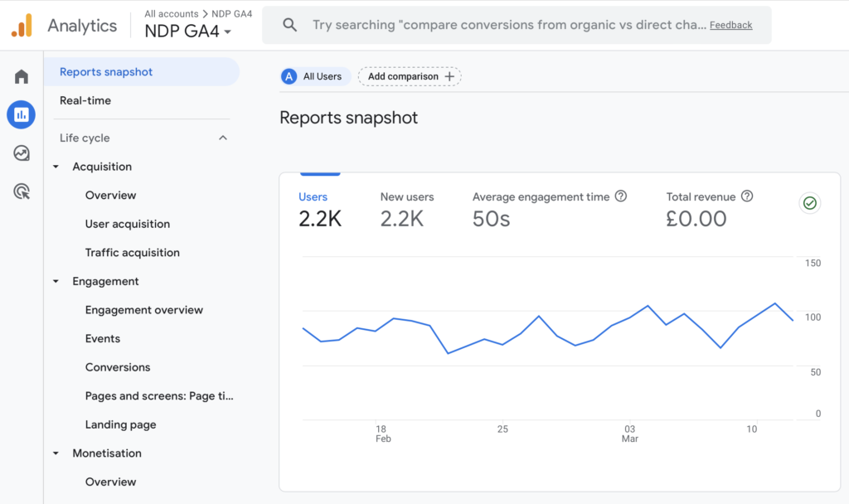Click the Analytics product name
This screenshot has height=504, width=849.
point(82,26)
